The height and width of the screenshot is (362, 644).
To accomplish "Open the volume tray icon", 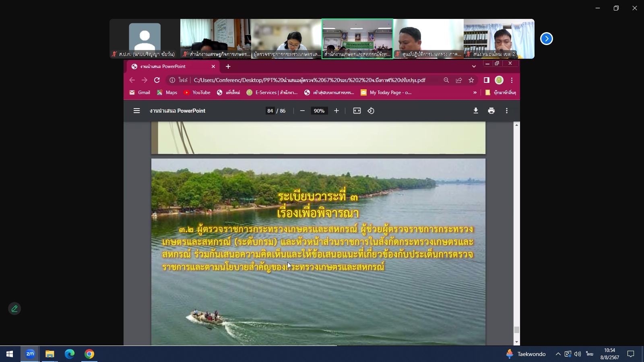I will click(578, 354).
